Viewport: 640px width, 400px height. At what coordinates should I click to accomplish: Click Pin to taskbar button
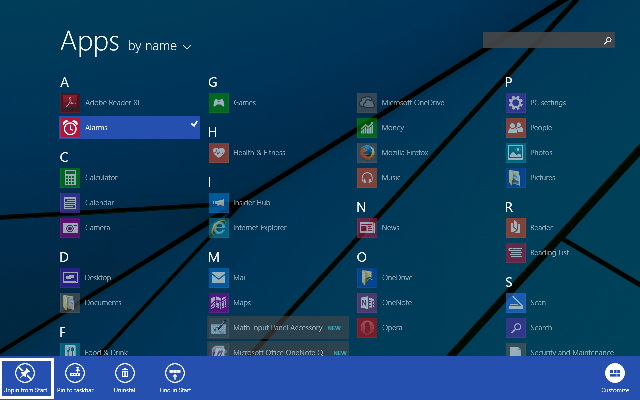pyautogui.click(x=75, y=378)
